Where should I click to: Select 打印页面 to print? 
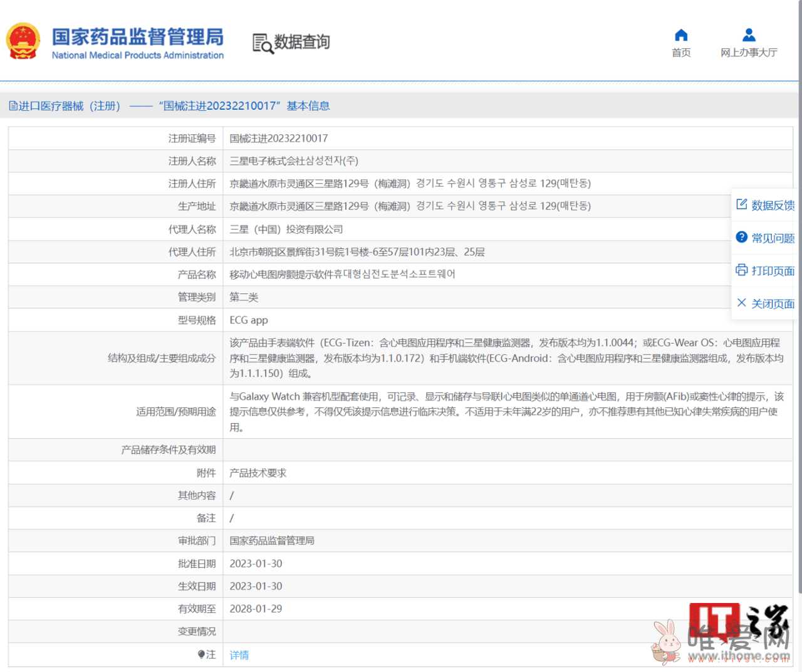(x=773, y=270)
